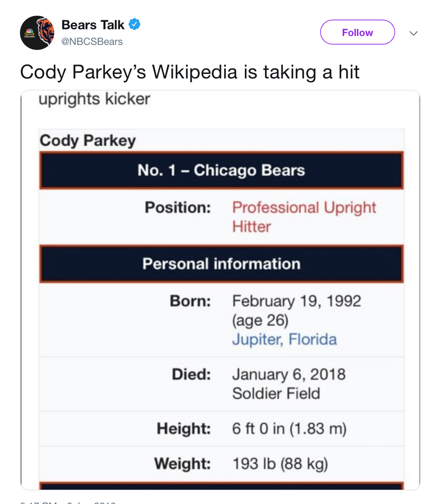Screen dimensions: 440x504
Task: Click the tweet text about Cody Parkey's Wikipedia
Action: (x=189, y=71)
